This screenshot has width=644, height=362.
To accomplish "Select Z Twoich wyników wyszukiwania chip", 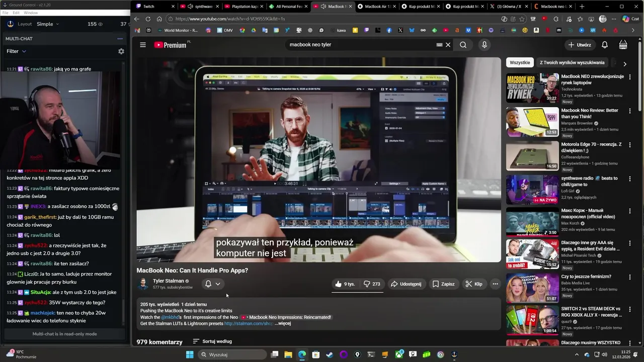I will click(572, 62).
